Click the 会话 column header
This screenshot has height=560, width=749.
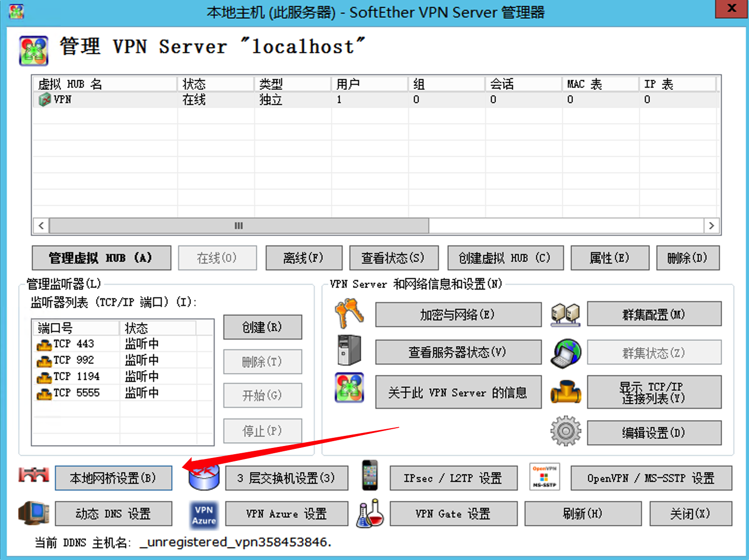point(524,84)
